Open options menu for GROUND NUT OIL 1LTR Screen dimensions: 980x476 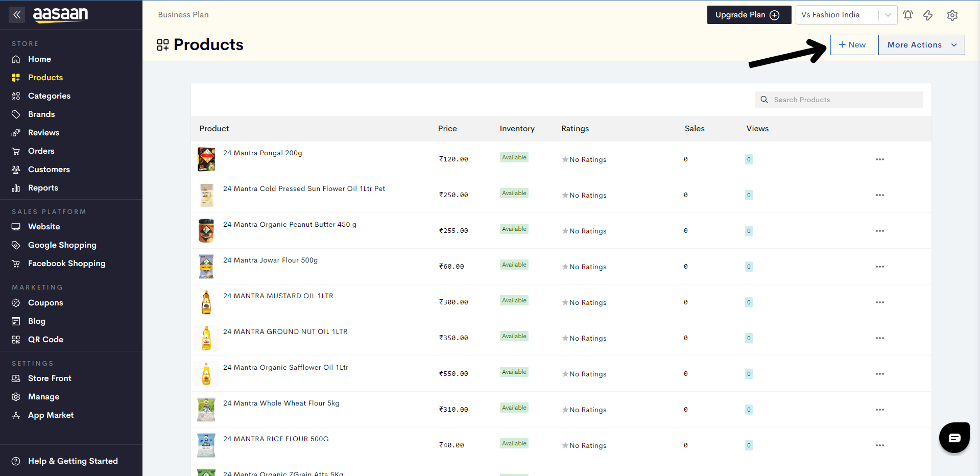pyautogui.click(x=879, y=338)
